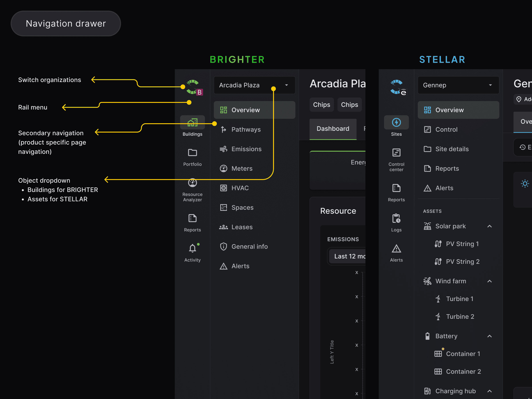Image resolution: width=532 pixels, height=399 pixels.
Task: Open Portfolio from the rail menu
Action: (192, 153)
